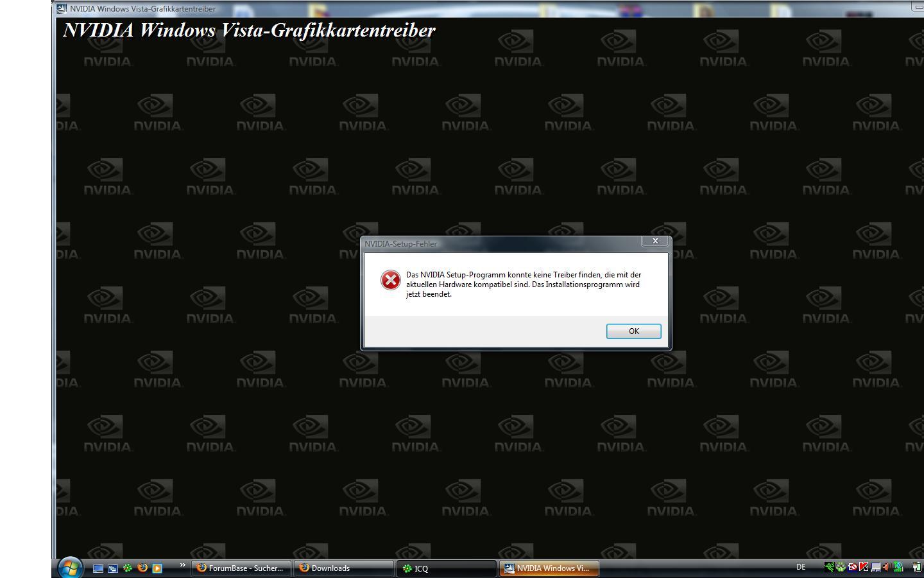Expand the quick launch overflow chevron
Image resolution: width=924 pixels, height=578 pixels.
pos(183,565)
